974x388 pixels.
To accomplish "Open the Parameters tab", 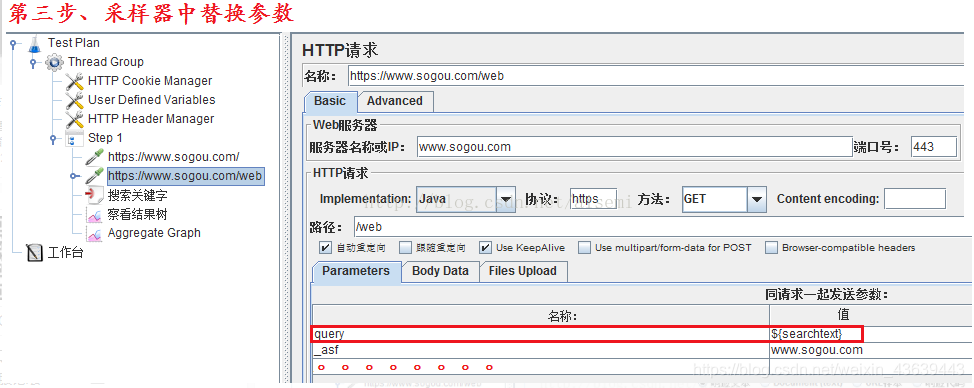I will click(x=356, y=271).
